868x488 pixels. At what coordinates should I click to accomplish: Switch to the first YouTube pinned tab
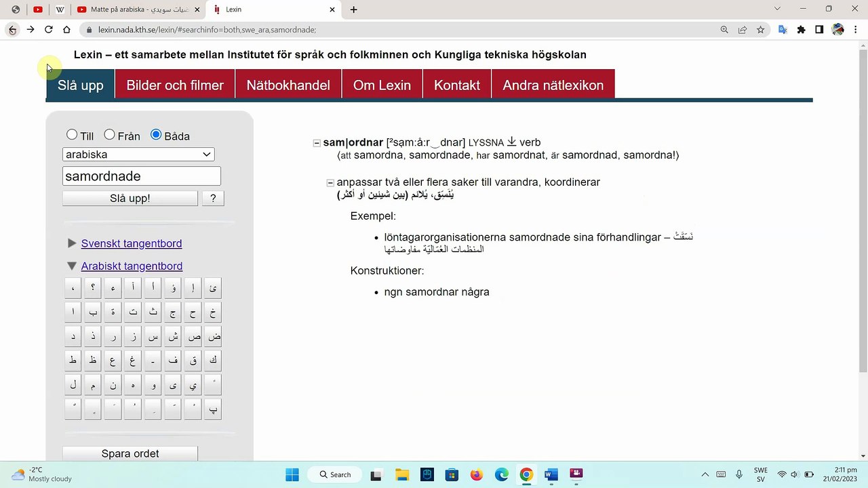pos(38,9)
